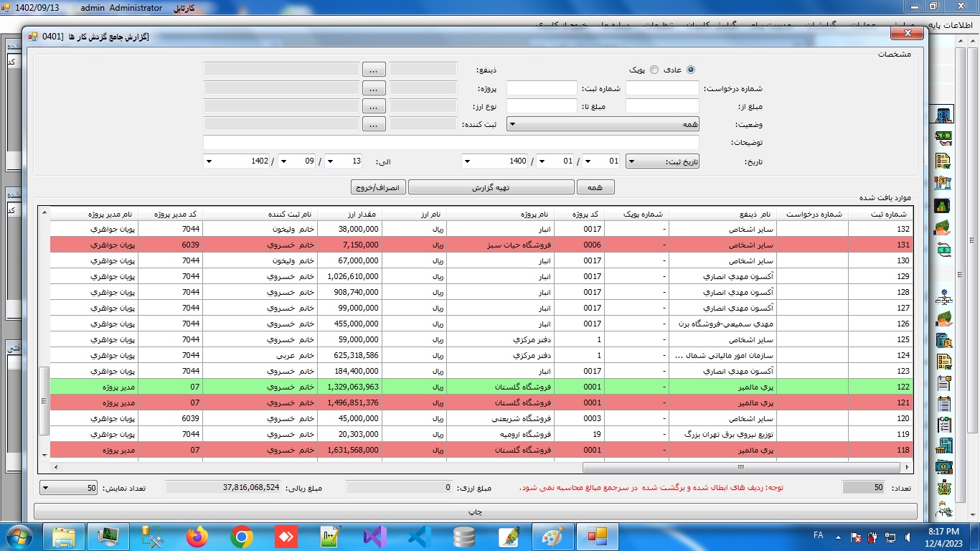
Task: Expand the تاریخ ثبت date type dropdown
Action: tap(662, 161)
